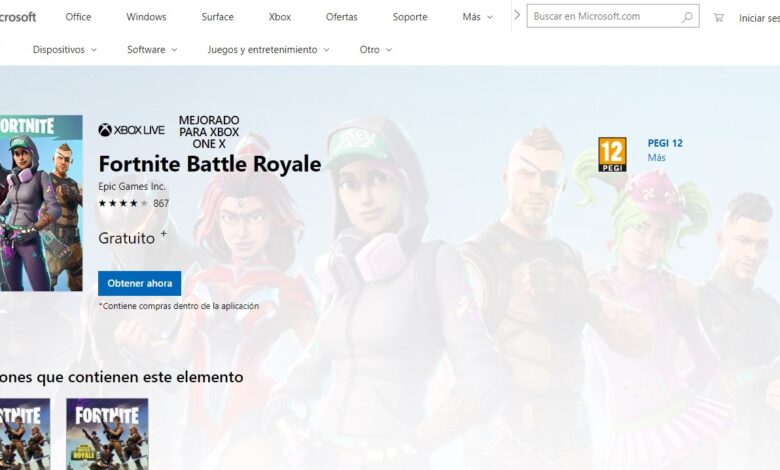The width and height of the screenshot is (780, 470).
Task: Click the search magnifier icon
Action: 687,17
